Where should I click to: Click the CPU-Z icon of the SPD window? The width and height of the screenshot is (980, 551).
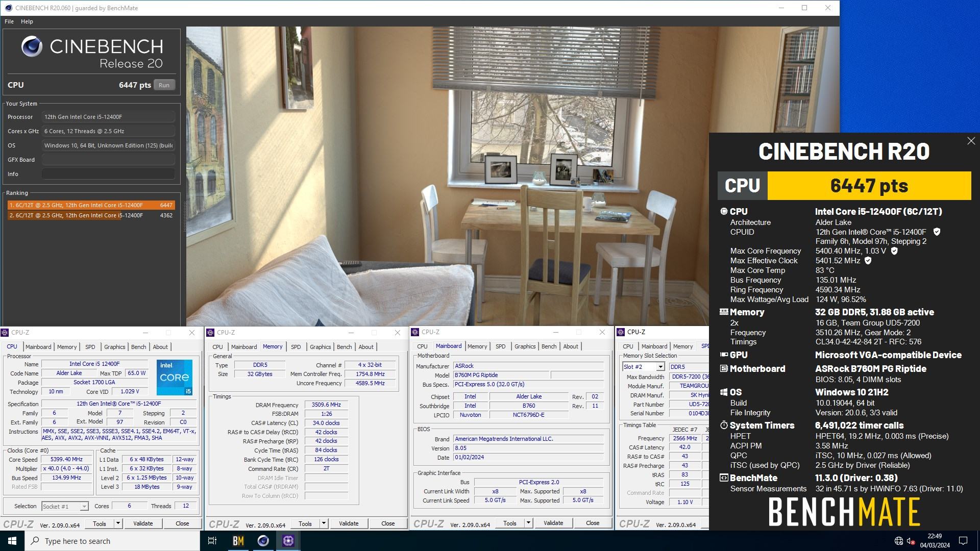pyautogui.click(x=621, y=332)
